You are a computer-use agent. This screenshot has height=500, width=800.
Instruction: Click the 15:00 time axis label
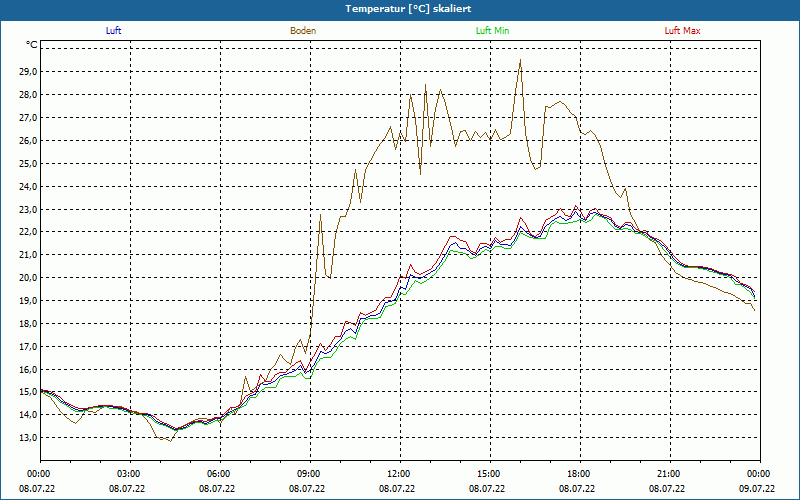pos(490,474)
